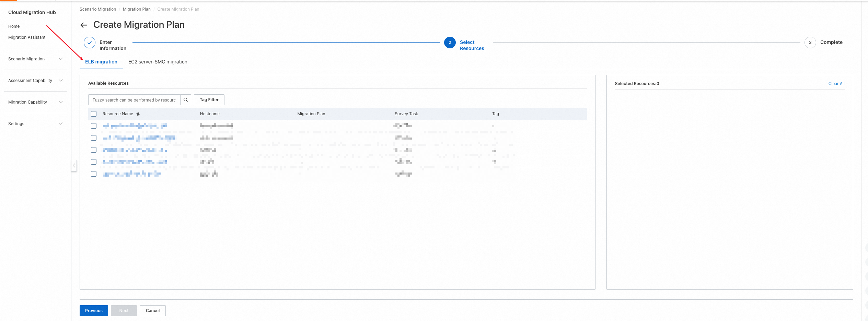Image resolution: width=868 pixels, height=321 pixels.
Task: Open the Tag Filter
Action: pos(209,100)
